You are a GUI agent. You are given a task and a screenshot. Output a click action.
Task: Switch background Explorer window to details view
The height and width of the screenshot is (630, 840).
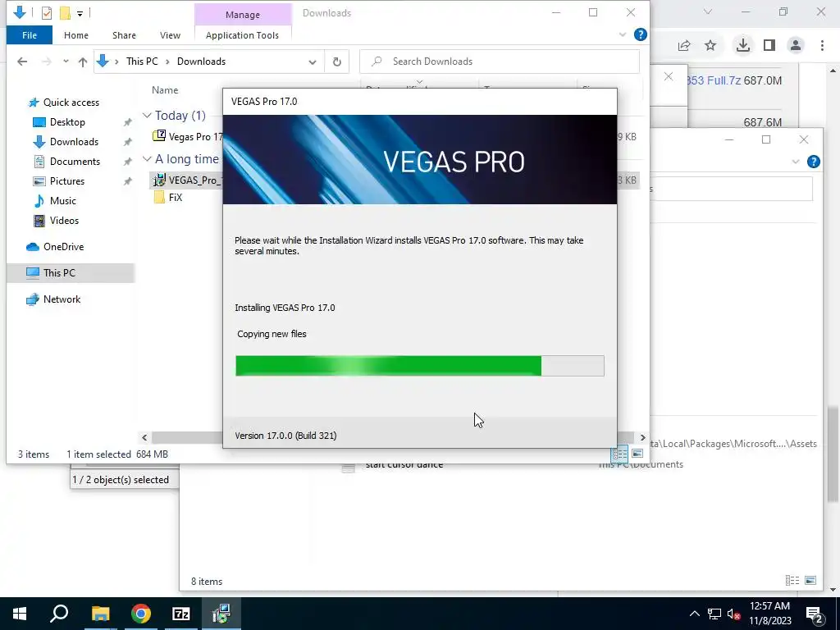click(x=792, y=581)
